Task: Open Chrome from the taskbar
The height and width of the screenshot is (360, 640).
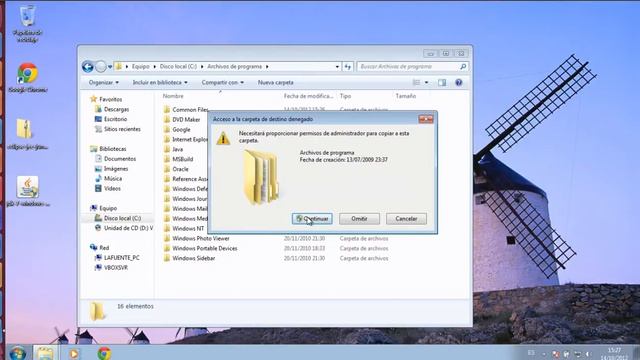Action: point(104,353)
